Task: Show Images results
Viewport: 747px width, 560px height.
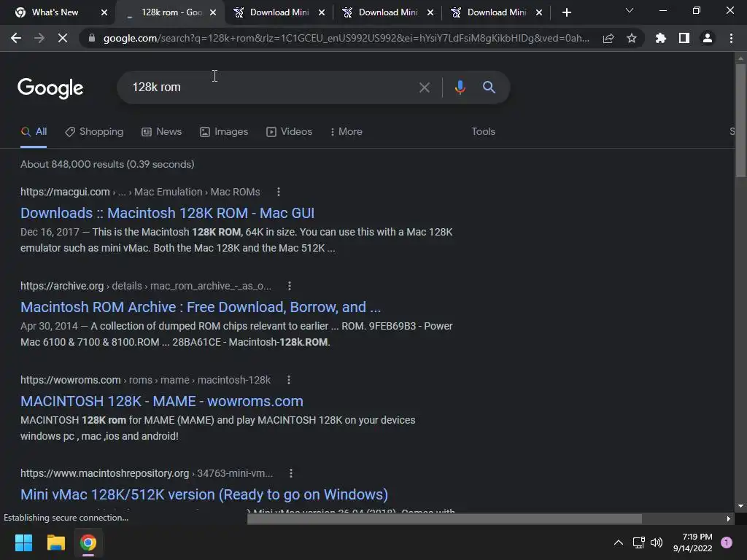Action: [x=224, y=132]
